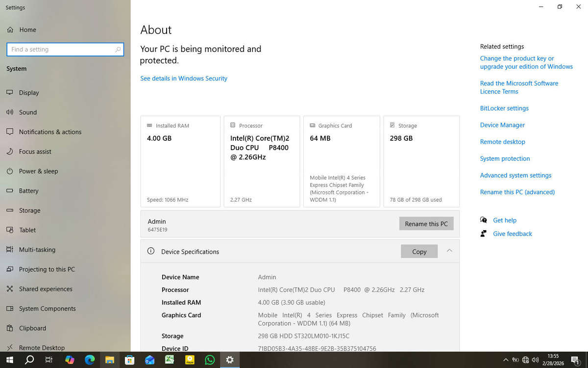Click the search magnifier in Find a setting
Screen dimensions: 588x368
click(x=118, y=50)
